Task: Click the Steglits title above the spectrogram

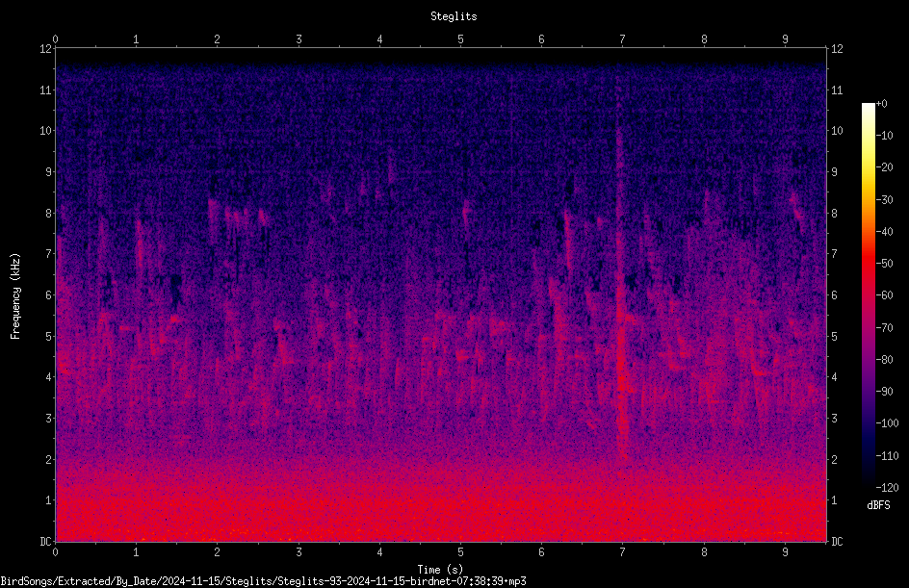Action: tap(454, 16)
